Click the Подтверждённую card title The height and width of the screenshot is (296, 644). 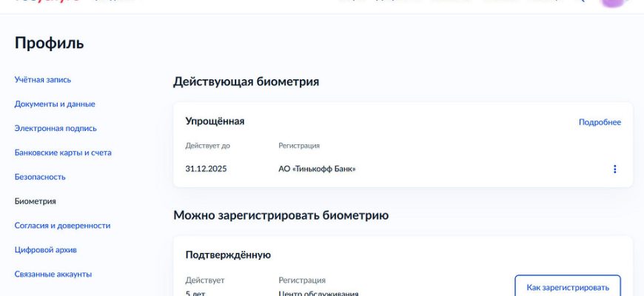coord(228,255)
